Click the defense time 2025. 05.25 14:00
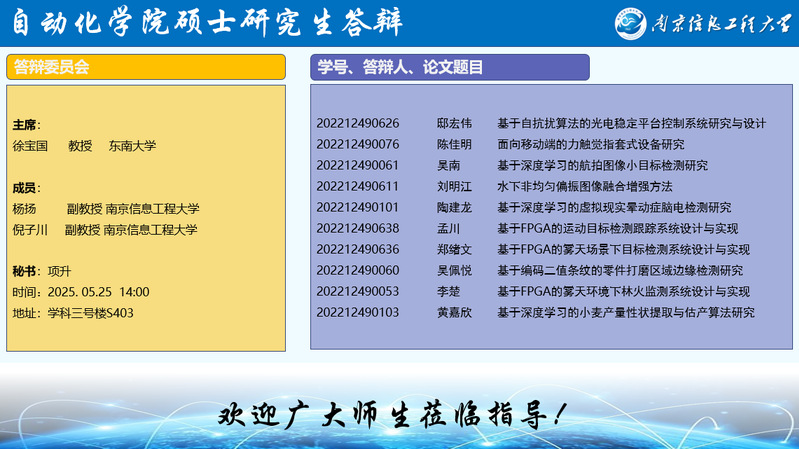 point(94,292)
